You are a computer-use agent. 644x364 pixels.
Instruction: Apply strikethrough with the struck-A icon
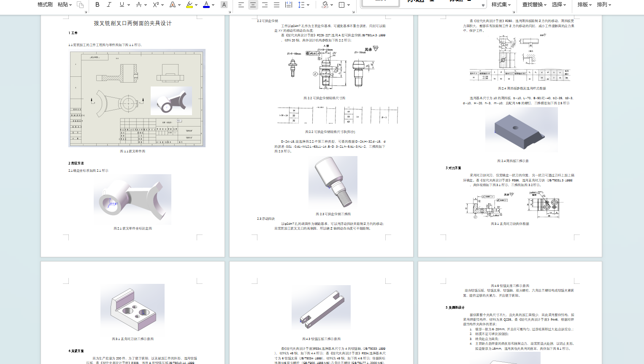[x=139, y=5]
